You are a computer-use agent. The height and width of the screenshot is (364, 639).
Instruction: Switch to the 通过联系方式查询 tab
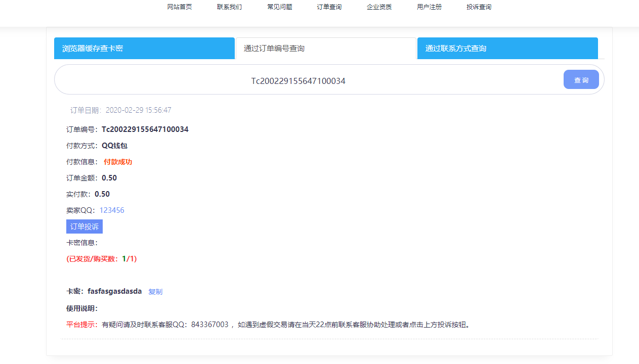point(507,49)
